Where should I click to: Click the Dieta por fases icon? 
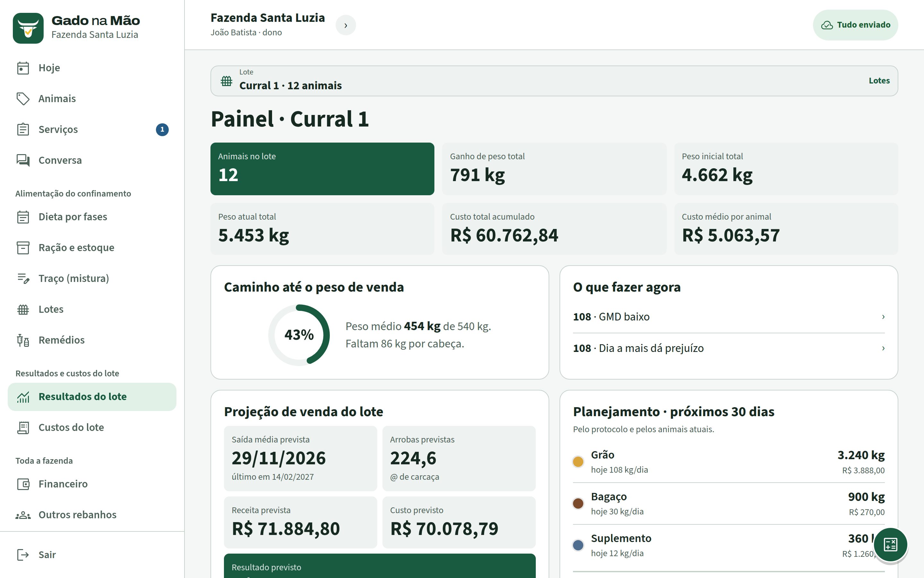(x=23, y=217)
